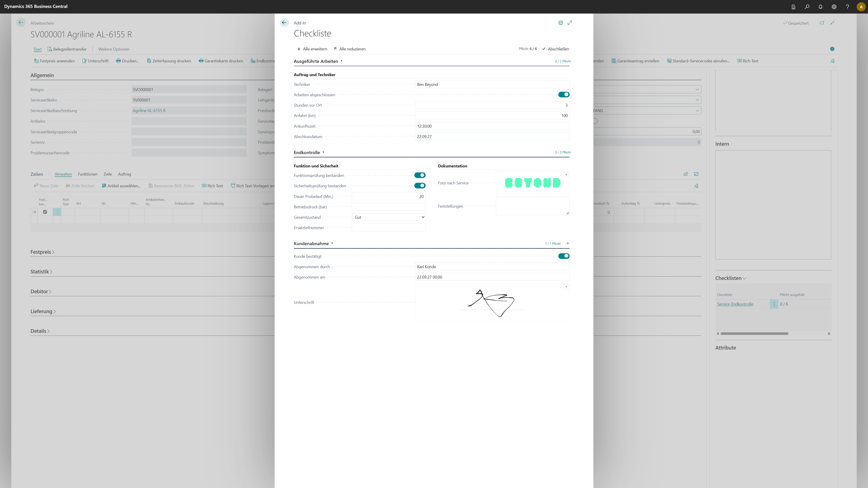Go back from Arbeitsschein page
The width and height of the screenshot is (868, 488).
tap(21, 23)
